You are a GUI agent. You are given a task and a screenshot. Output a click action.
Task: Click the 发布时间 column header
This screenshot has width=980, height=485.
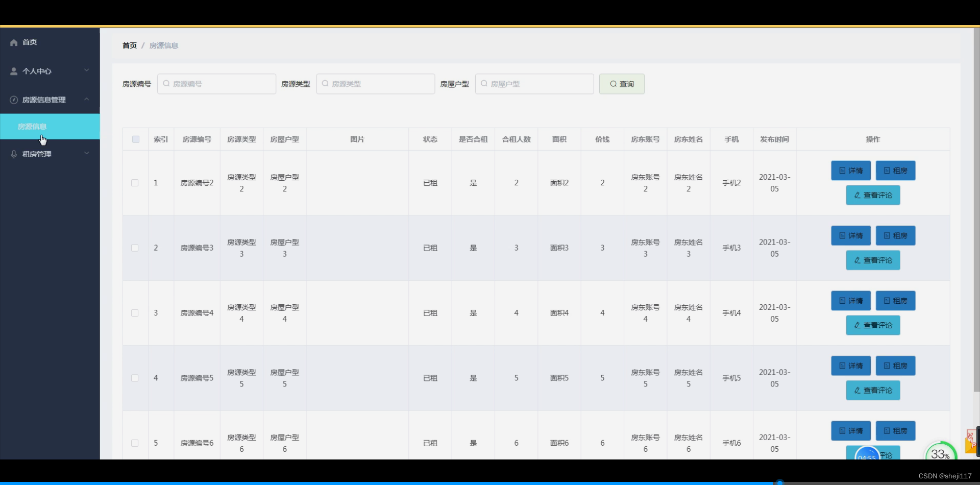tap(774, 139)
